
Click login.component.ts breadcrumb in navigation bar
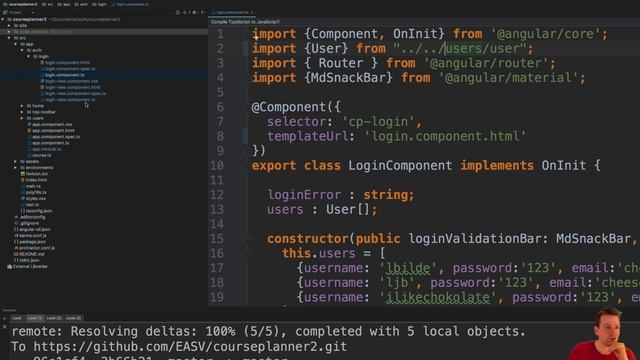[x=131, y=4]
